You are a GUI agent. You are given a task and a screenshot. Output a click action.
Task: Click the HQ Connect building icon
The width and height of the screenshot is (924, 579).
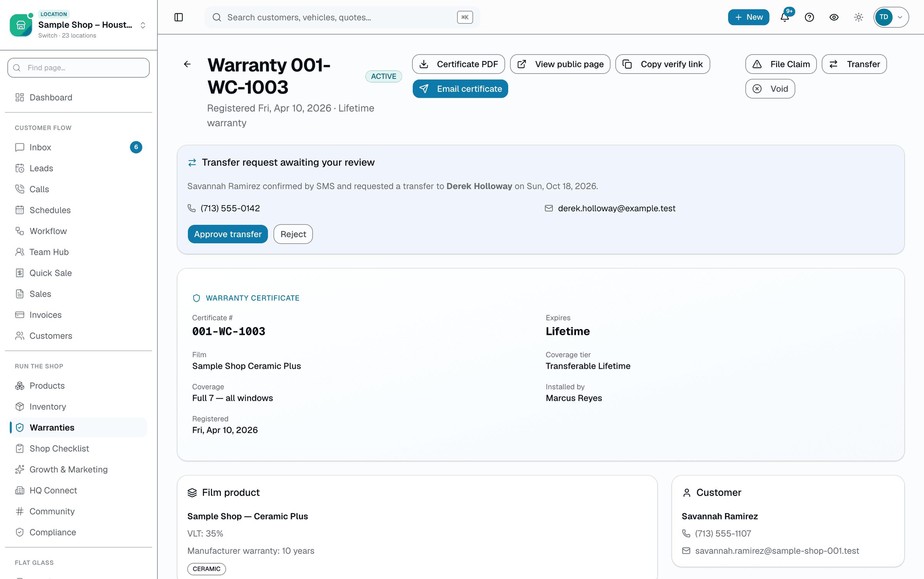20,490
